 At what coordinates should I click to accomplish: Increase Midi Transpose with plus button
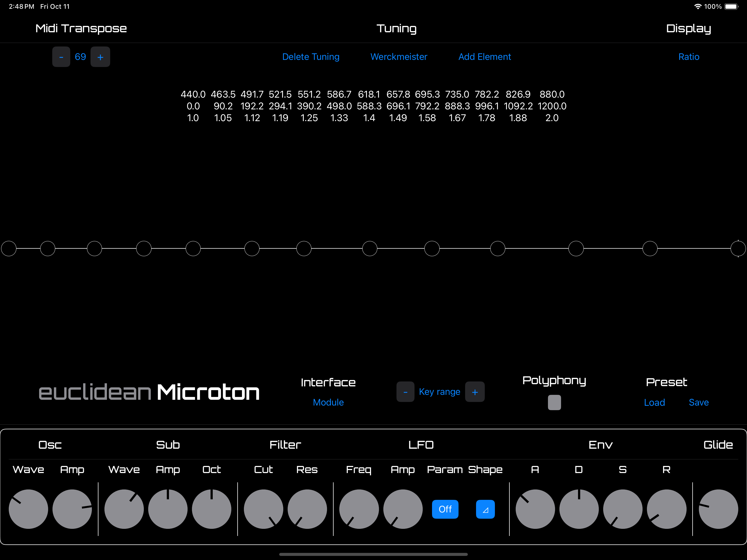point(100,57)
